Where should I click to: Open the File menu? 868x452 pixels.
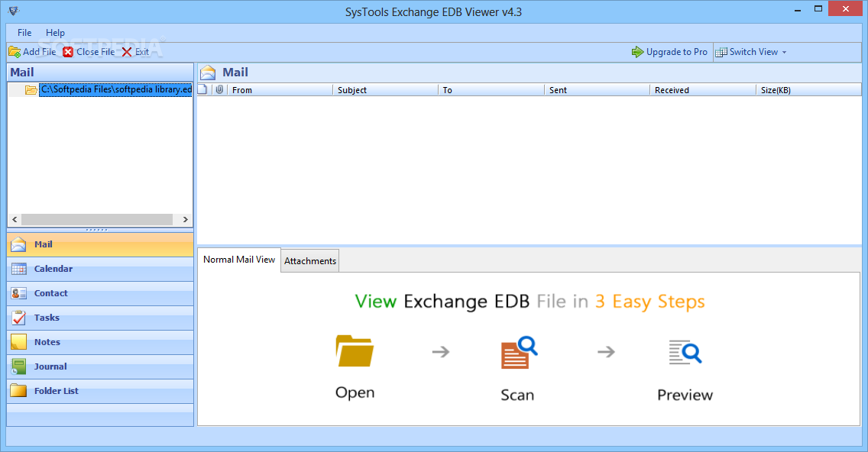pyautogui.click(x=24, y=33)
